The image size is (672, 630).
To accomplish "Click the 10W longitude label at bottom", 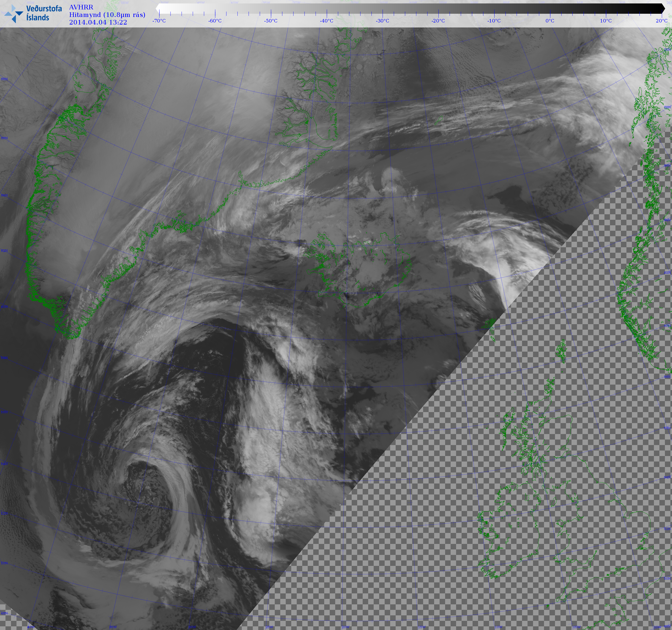I will pyautogui.click(x=499, y=627).
